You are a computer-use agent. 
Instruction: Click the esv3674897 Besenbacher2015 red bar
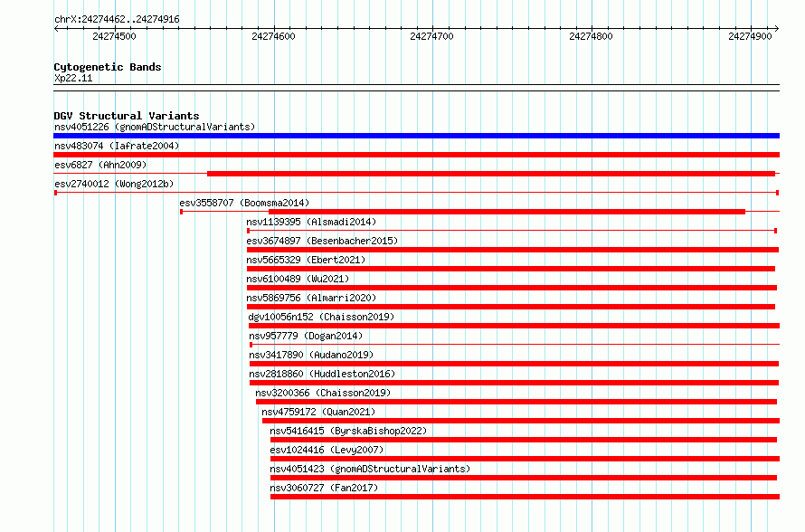click(x=513, y=250)
